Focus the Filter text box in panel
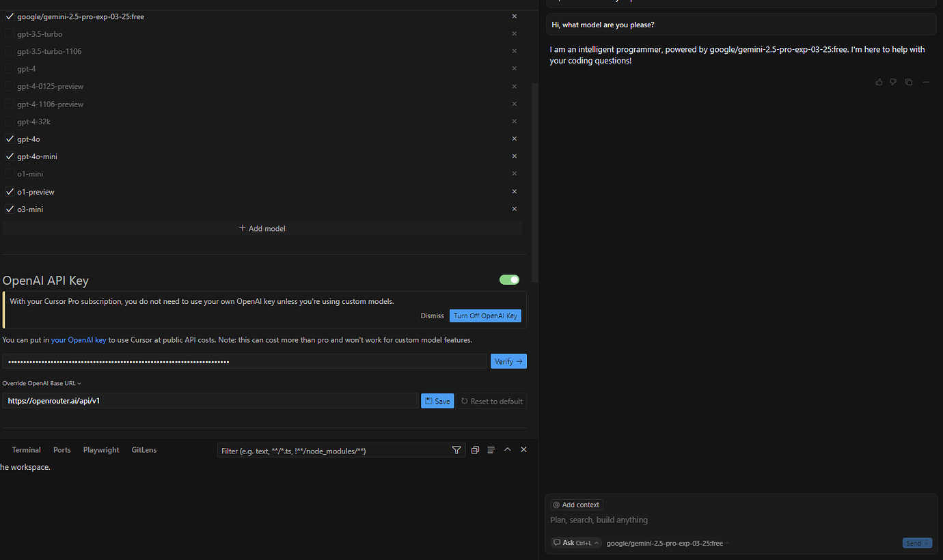The width and height of the screenshot is (943, 560). (x=333, y=451)
